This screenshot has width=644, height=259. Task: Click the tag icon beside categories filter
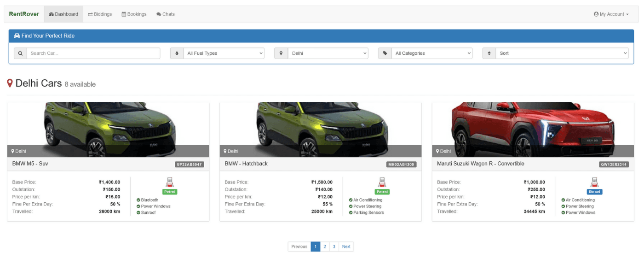point(385,53)
